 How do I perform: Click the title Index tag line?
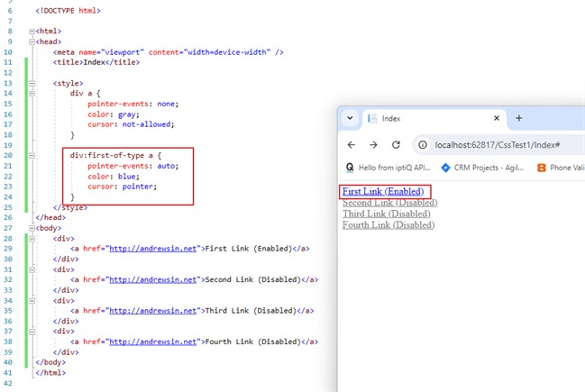[96, 62]
